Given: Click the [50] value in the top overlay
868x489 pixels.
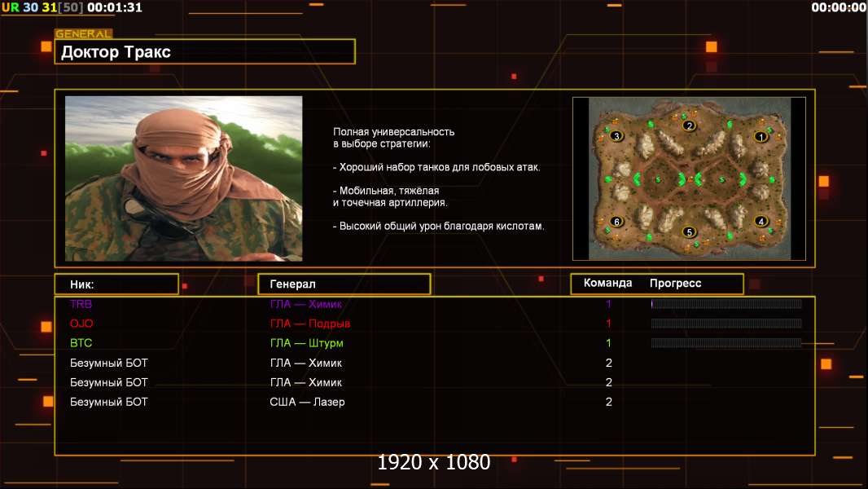Looking at the screenshot, I should click(x=70, y=8).
